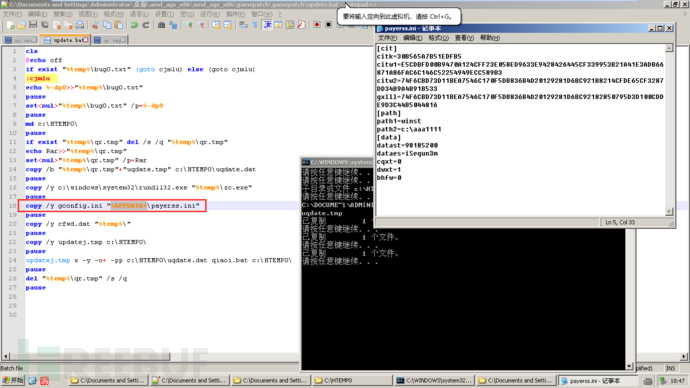
Task: Open Notepad++ 编辑(E) menu
Action: tap(37, 14)
